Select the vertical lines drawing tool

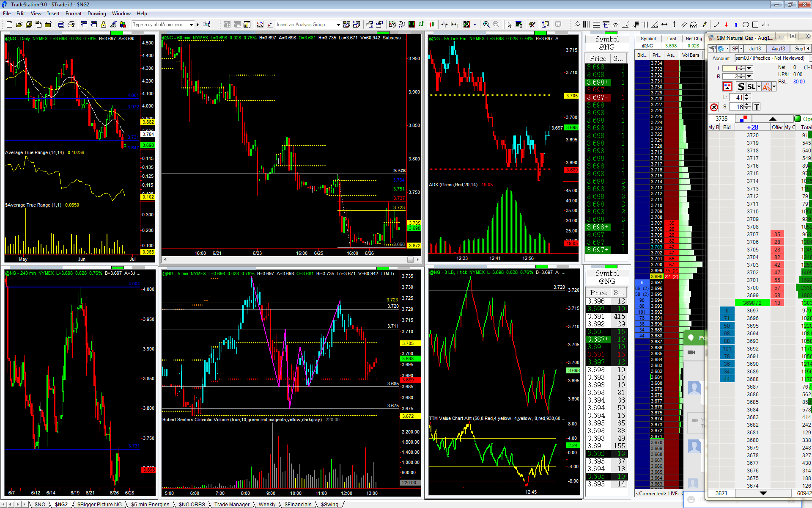tap(586, 25)
